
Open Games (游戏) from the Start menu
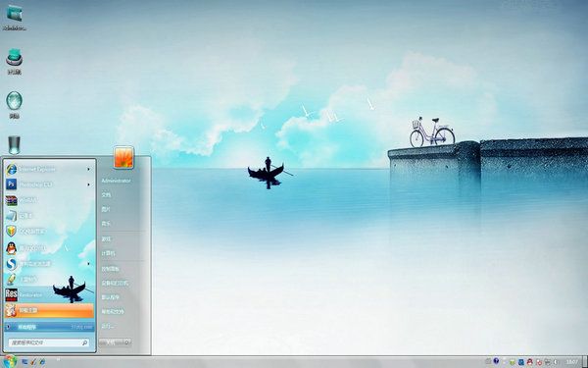(x=106, y=238)
